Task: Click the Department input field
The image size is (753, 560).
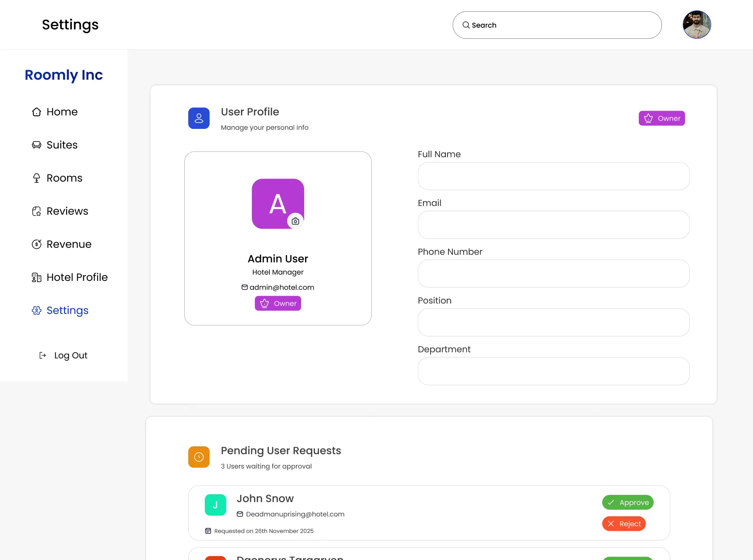Action: click(554, 371)
